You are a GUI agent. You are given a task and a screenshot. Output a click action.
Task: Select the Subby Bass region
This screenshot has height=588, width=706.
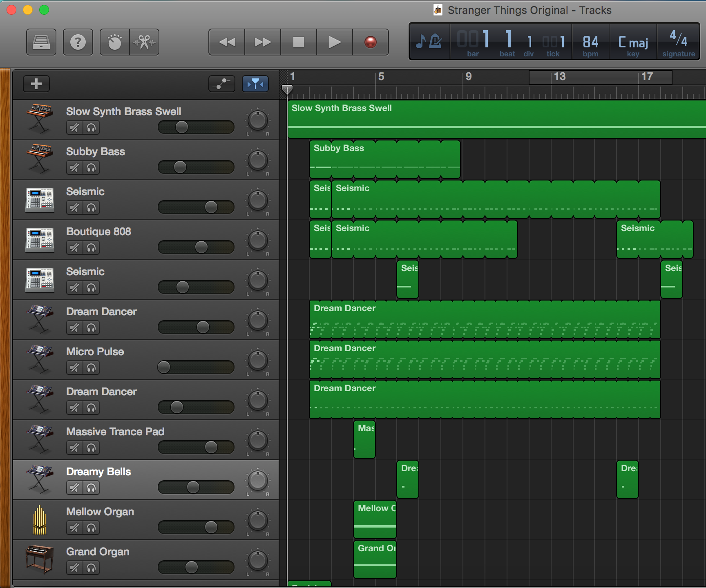(x=385, y=159)
